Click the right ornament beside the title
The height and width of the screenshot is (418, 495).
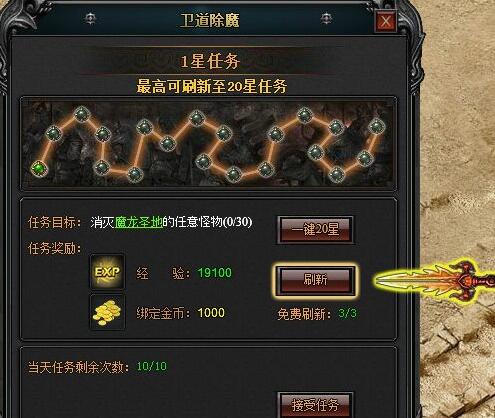coord(326,19)
